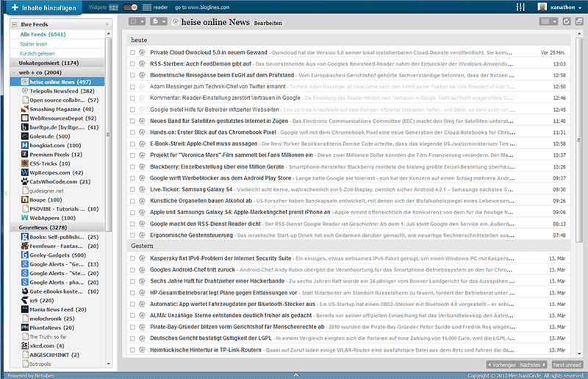This screenshot has height=379, width=588.
Task: Open the mark-as-read dropdown in toolbar
Action: point(159,22)
